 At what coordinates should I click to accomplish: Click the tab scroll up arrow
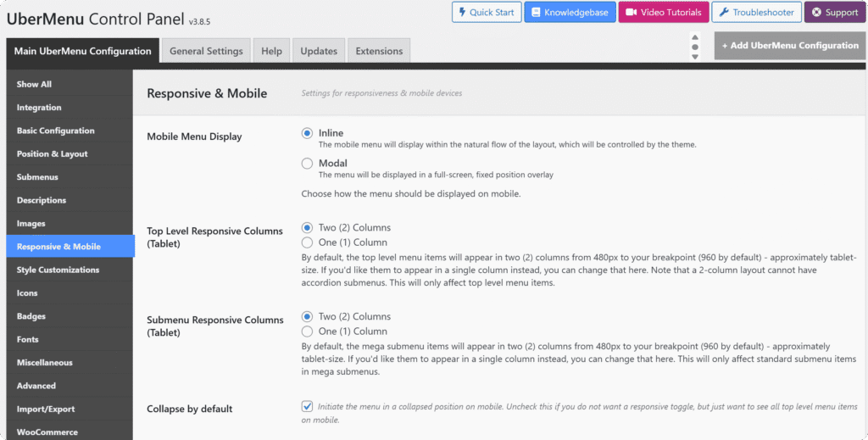click(x=695, y=37)
